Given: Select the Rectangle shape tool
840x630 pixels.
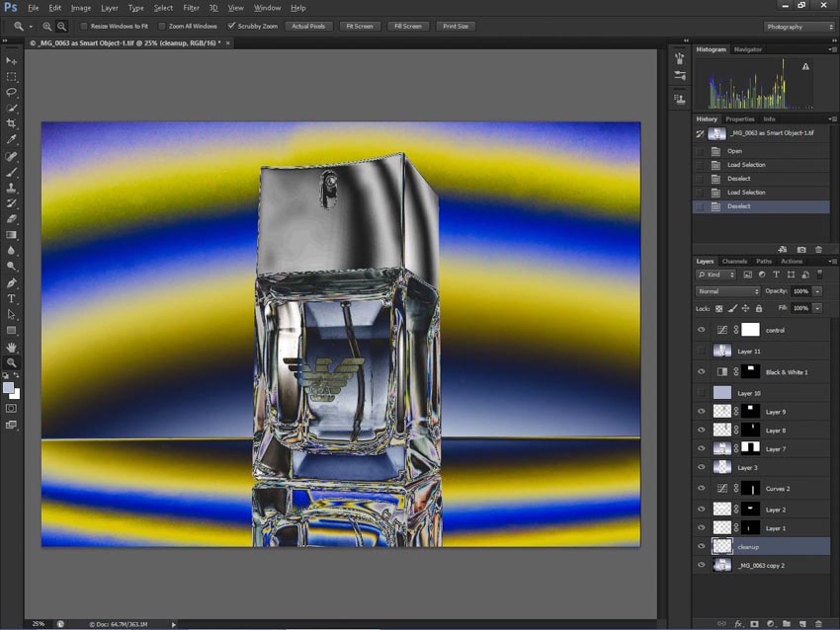Looking at the screenshot, I should (11, 330).
